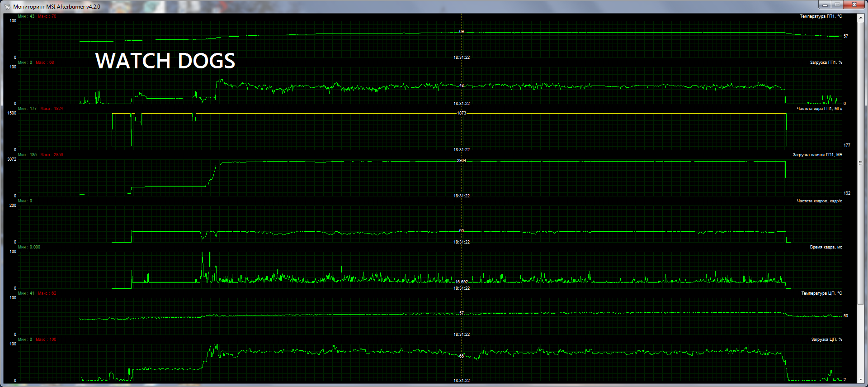868x387 pixels.
Task: Click the 'Загрузка ГП1, %' graph title
Action: pyautogui.click(x=826, y=62)
